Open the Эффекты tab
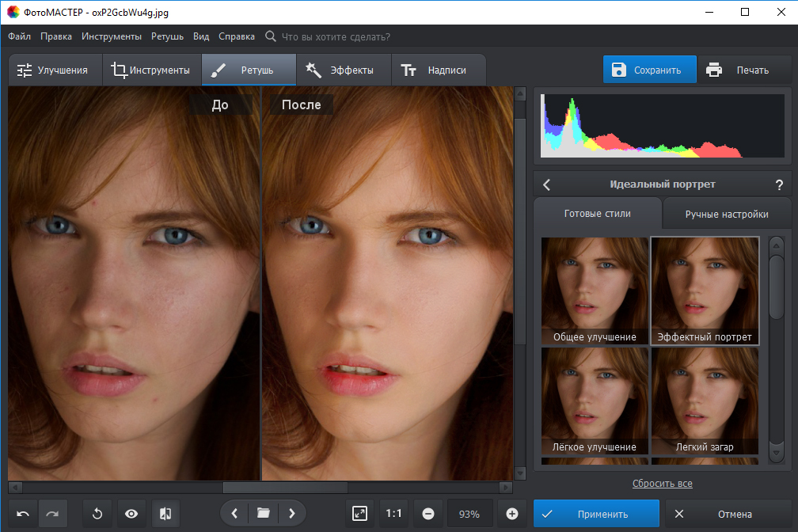This screenshot has width=798, height=532. pyautogui.click(x=344, y=70)
